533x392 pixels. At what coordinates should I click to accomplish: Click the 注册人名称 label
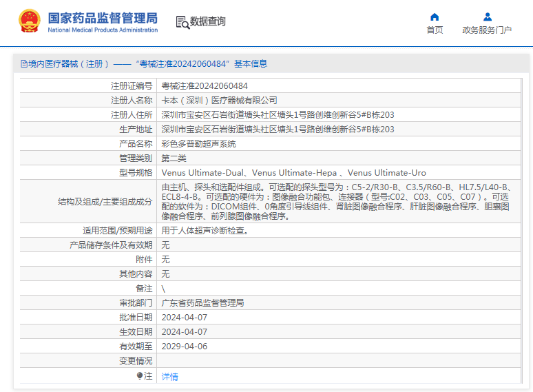point(132,101)
